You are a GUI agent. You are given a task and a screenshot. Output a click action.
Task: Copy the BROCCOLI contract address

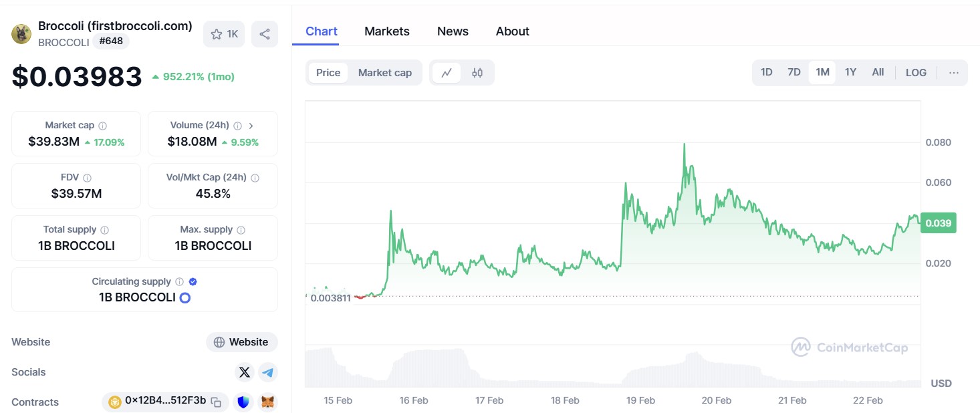pos(215,402)
